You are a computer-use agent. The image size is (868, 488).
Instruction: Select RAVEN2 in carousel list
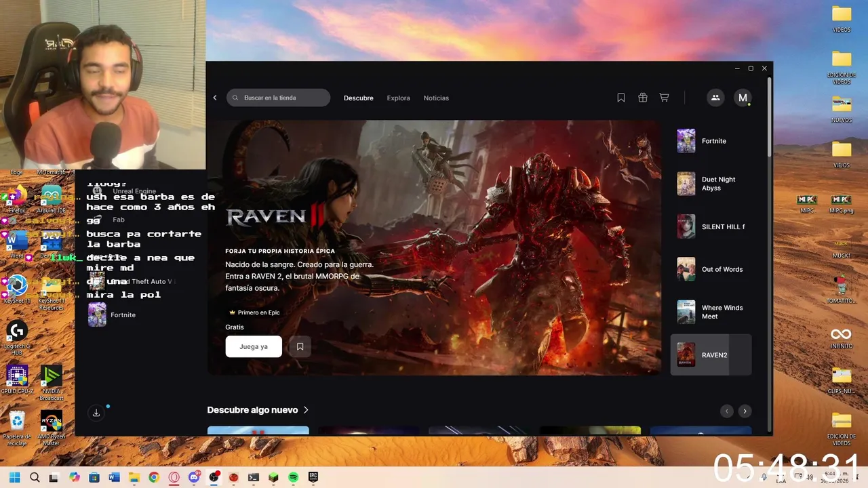coord(711,354)
